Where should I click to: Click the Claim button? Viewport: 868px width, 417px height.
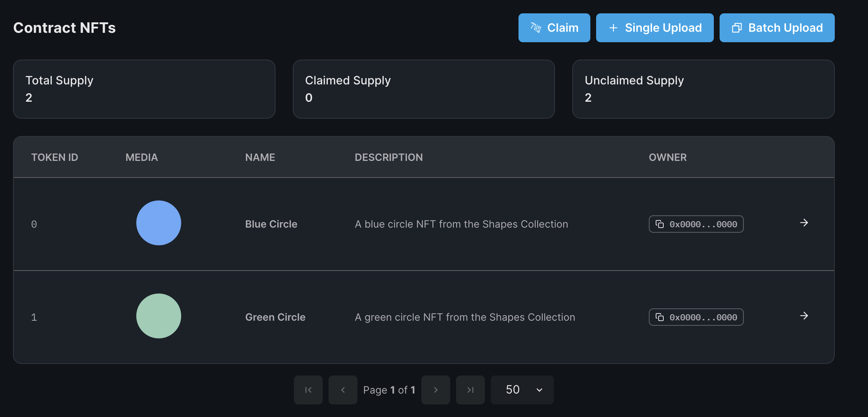(x=554, y=28)
